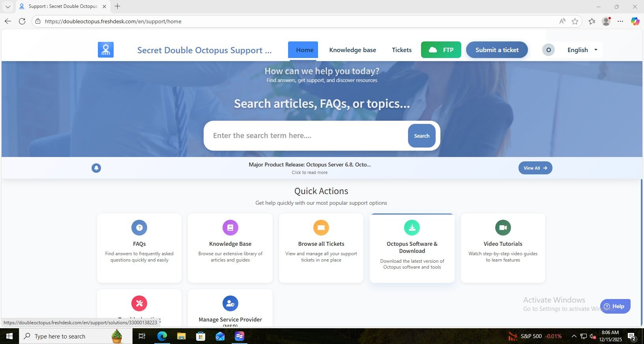Click the Manage Service Provider user icon

(230, 303)
